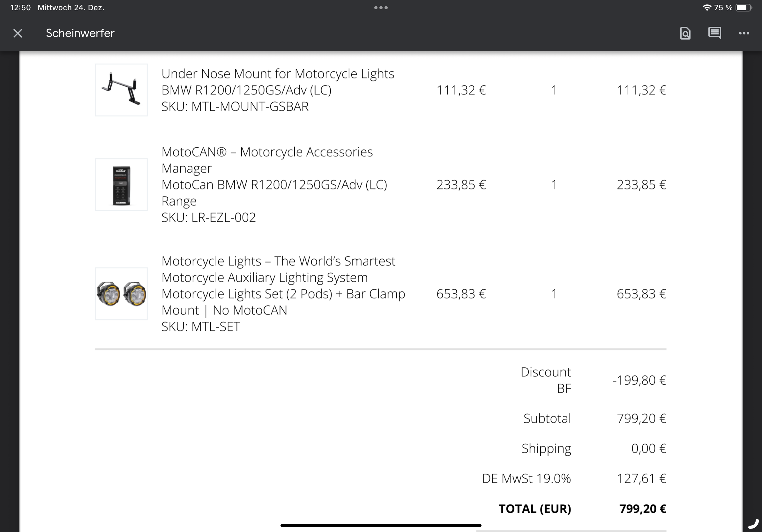This screenshot has width=762, height=532.
Task: Tap the home indicator bar
Action: coord(381,525)
